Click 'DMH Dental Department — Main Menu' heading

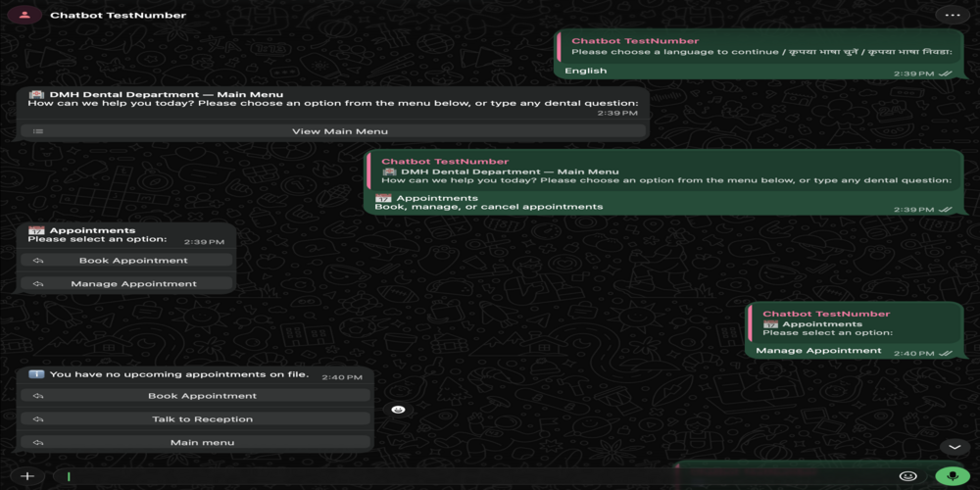point(167,95)
